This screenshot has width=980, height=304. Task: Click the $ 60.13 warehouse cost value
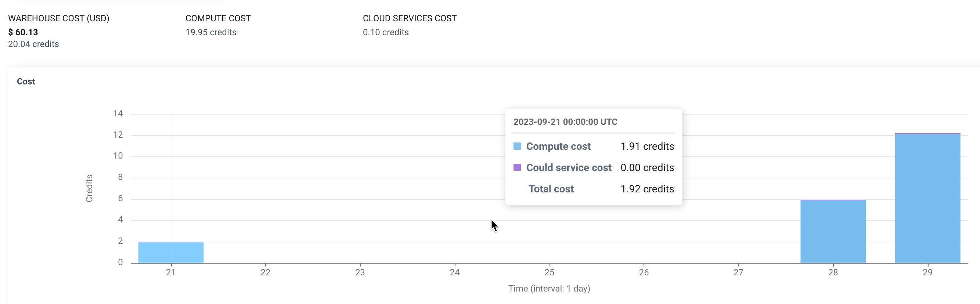23,32
